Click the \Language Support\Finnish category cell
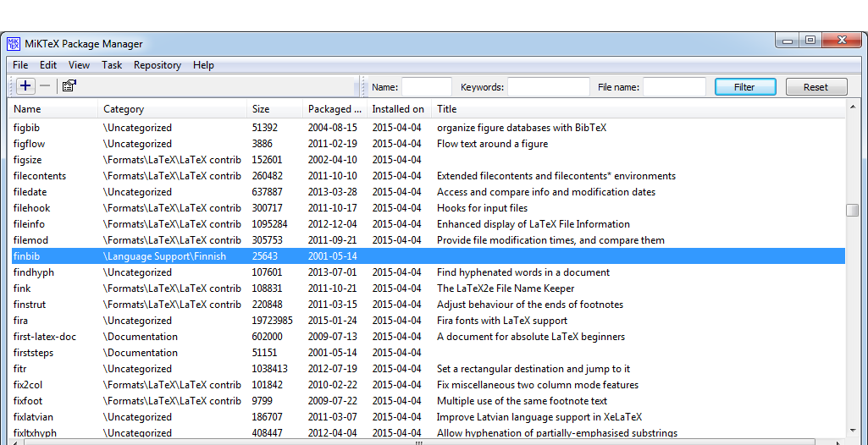The image size is (868, 445). pyautogui.click(x=164, y=256)
